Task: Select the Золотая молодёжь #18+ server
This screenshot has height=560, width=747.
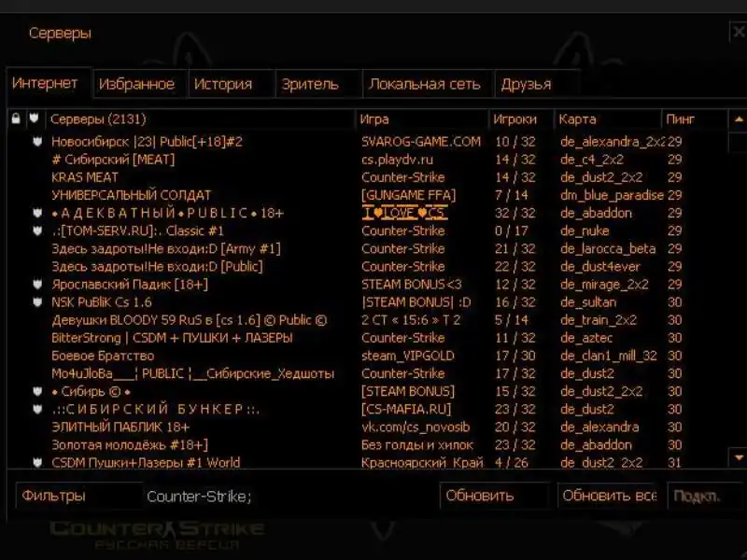Action: [x=367, y=445]
